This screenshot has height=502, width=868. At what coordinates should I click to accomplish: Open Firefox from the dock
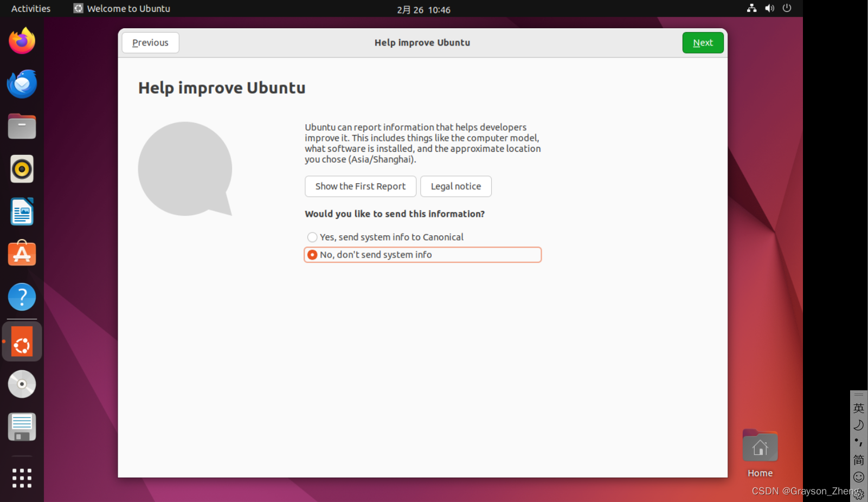click(x=22, y=41)
